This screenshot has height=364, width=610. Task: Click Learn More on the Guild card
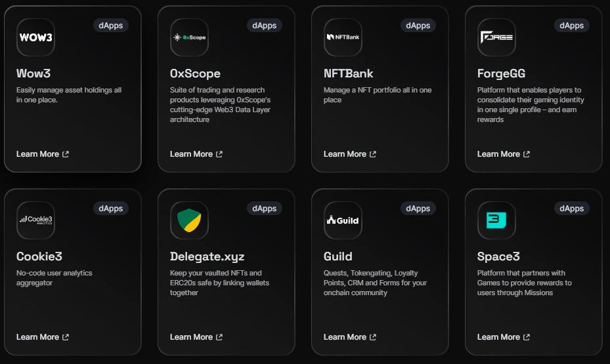[350, 337]
